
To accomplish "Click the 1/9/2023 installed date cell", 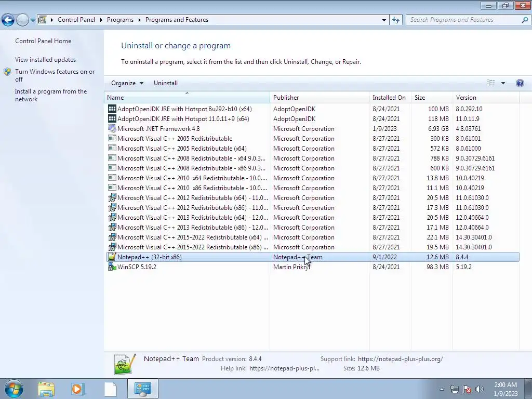I will pyautogui.click(x=384, y=129).
